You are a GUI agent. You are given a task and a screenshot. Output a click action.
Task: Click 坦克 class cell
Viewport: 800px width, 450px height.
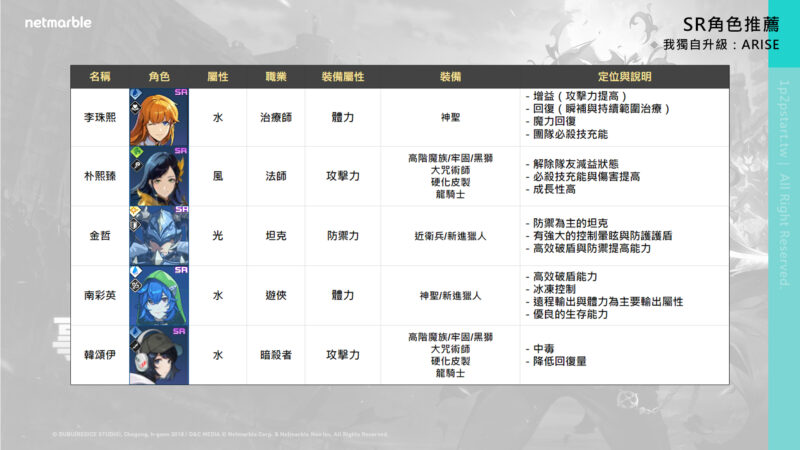click(276, 236)
